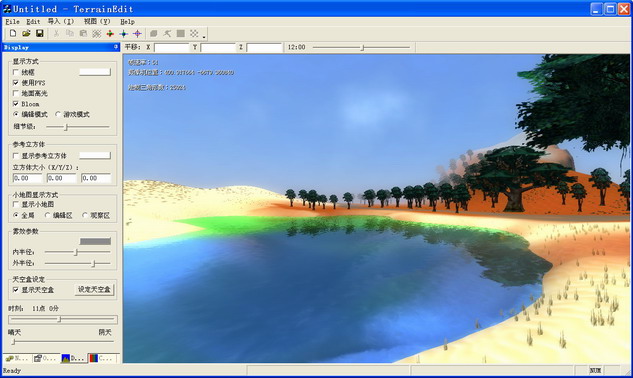Open the 视图 (V) menu
This screenshot has width=633, height=378.
pos(96,21)
